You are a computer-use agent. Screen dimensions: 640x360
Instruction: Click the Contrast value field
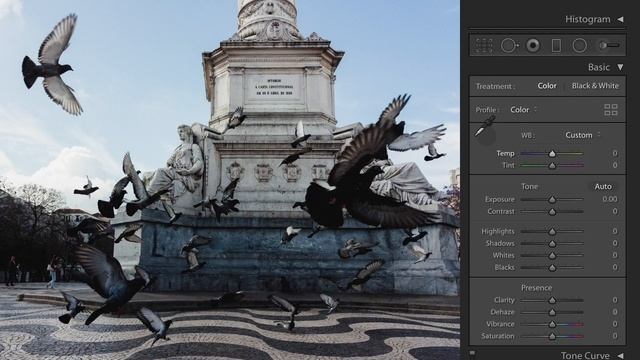tap(615, 211)
